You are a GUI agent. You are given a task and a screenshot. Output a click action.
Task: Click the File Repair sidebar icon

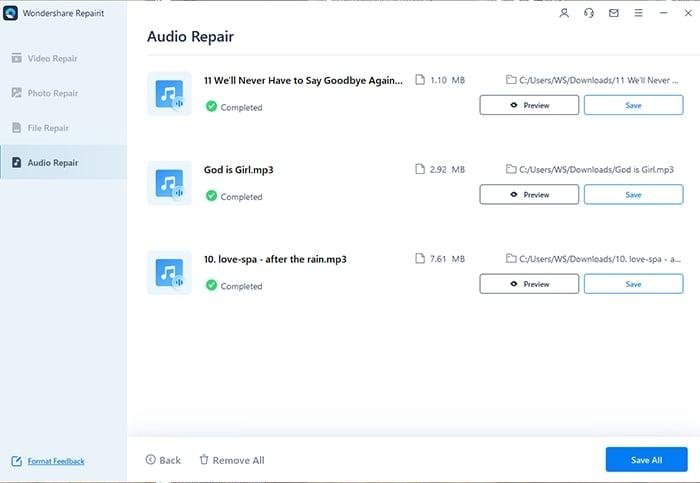[17, 128]
